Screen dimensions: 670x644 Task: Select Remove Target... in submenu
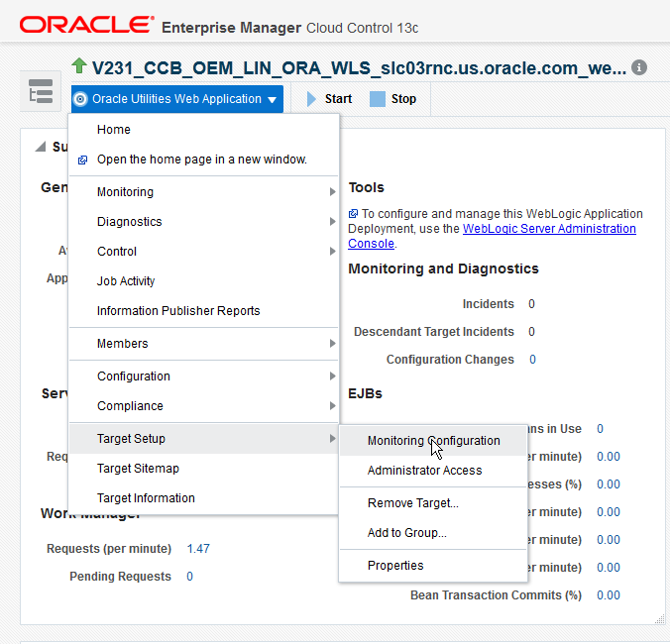[433, 503]
